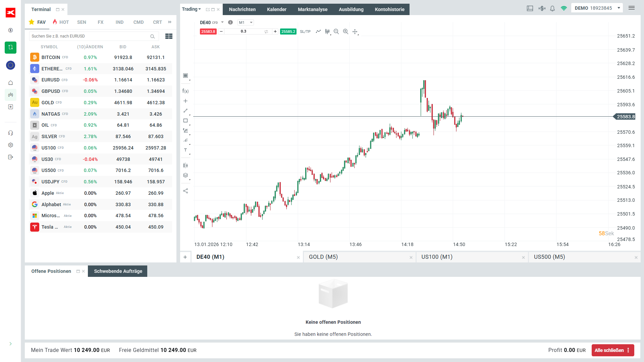Open the Marktanalyse tab

313,9
